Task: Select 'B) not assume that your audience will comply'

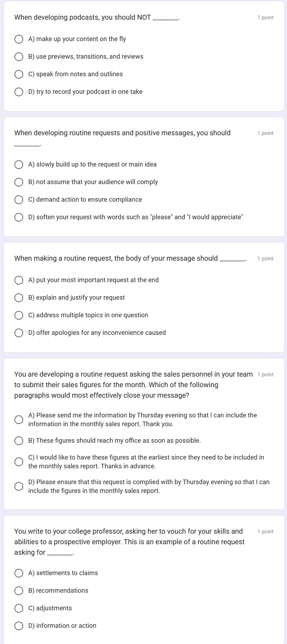Action: 19,182
